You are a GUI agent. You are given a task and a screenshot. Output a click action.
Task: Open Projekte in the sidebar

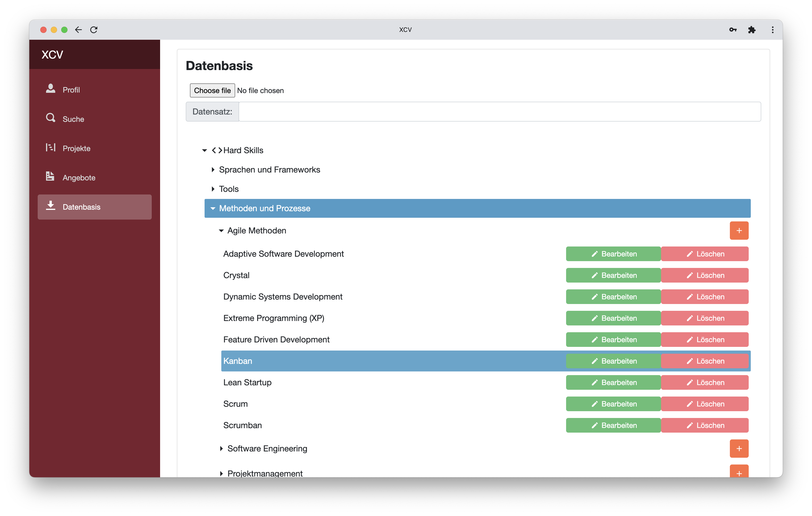pos(94,148)
